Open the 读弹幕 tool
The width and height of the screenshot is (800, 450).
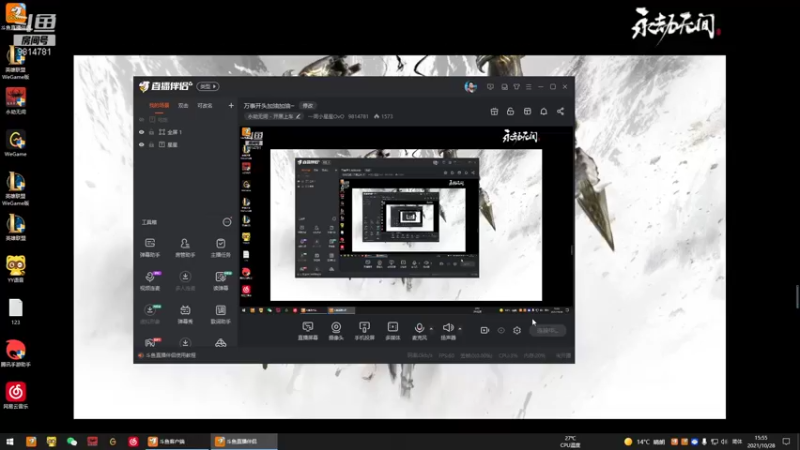pos(220,281)
